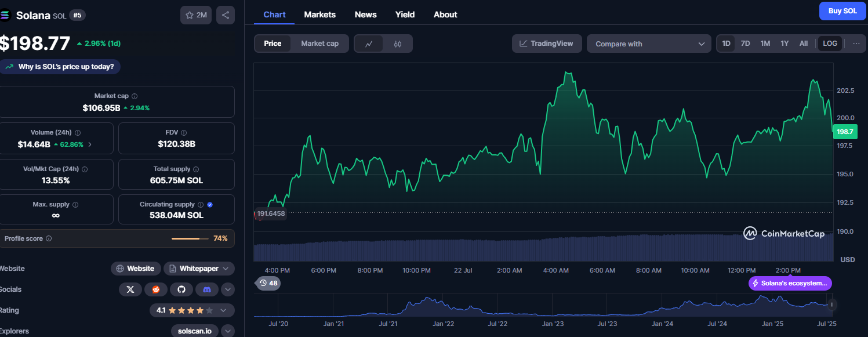868x337 pixels.
Task: Select the line chart style
Action: coord(369,44)
